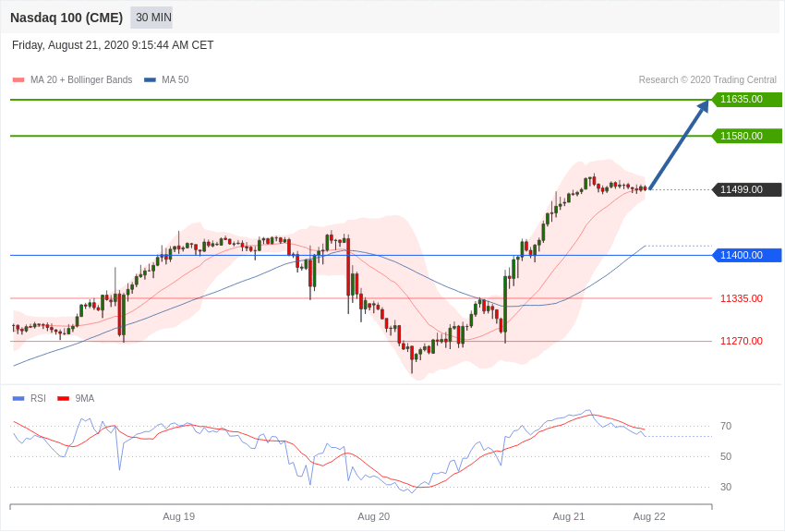Click the black 11499.00 current price tag
Screen dimensions: 785x532
pos(746,189)
